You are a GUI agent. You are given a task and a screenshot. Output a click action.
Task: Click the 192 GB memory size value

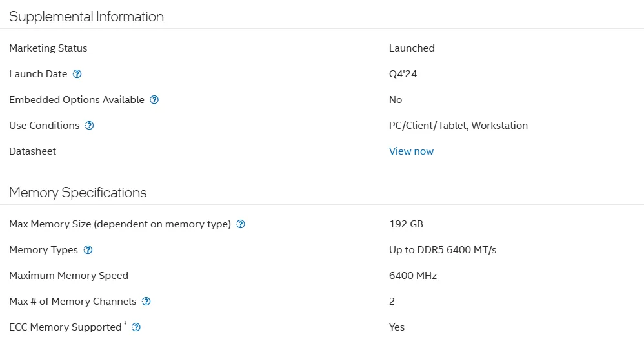pos(406,224)
